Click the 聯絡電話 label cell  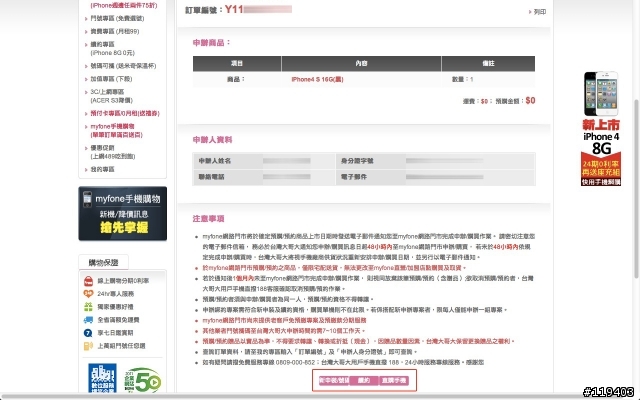coord(227,177)
